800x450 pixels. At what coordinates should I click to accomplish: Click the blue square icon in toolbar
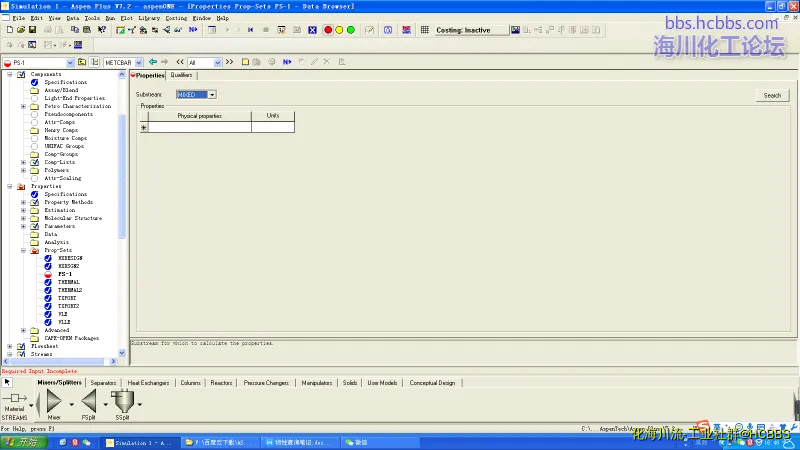(x=388, y=30)
